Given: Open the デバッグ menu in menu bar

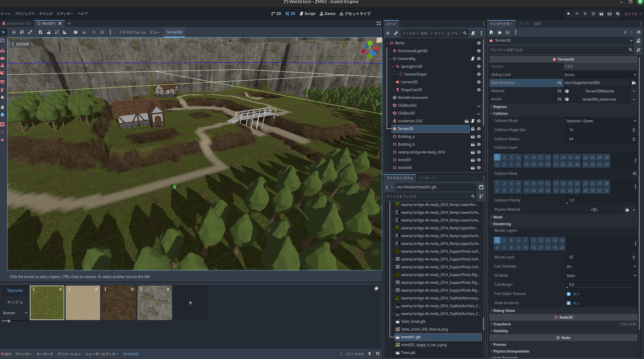Looking at the screenshot, I should (x=46, y=14).
